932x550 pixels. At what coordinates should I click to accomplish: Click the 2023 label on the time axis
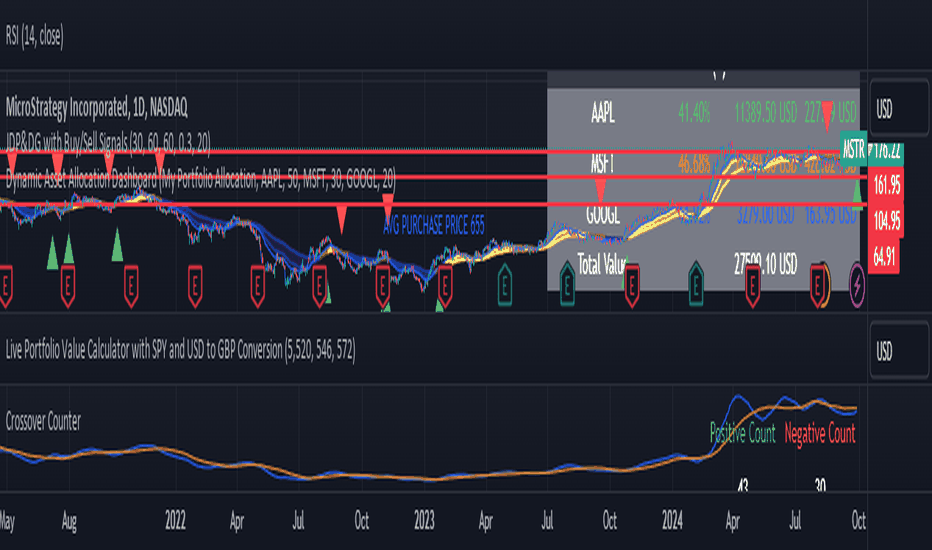tap(424, 521)
